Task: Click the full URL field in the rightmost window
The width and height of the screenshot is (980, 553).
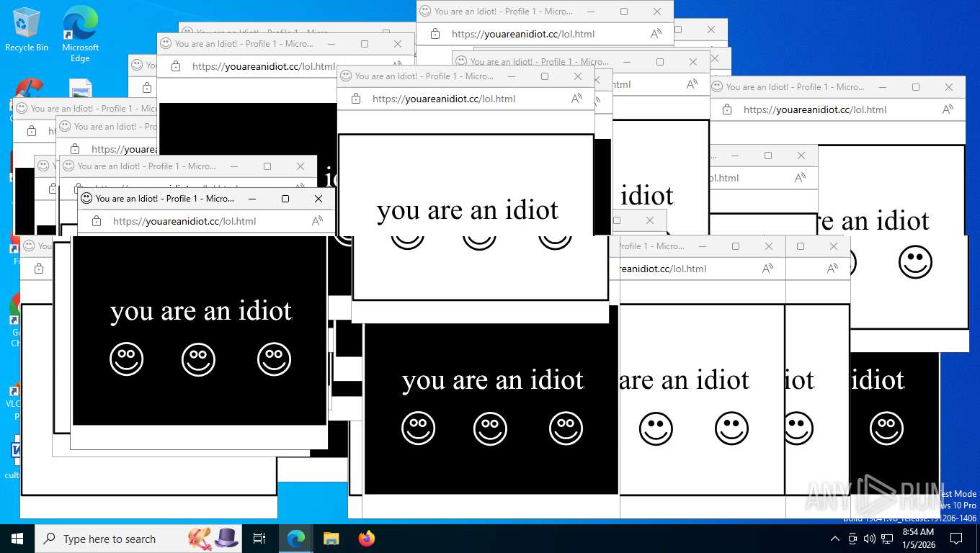Action: 815,109
